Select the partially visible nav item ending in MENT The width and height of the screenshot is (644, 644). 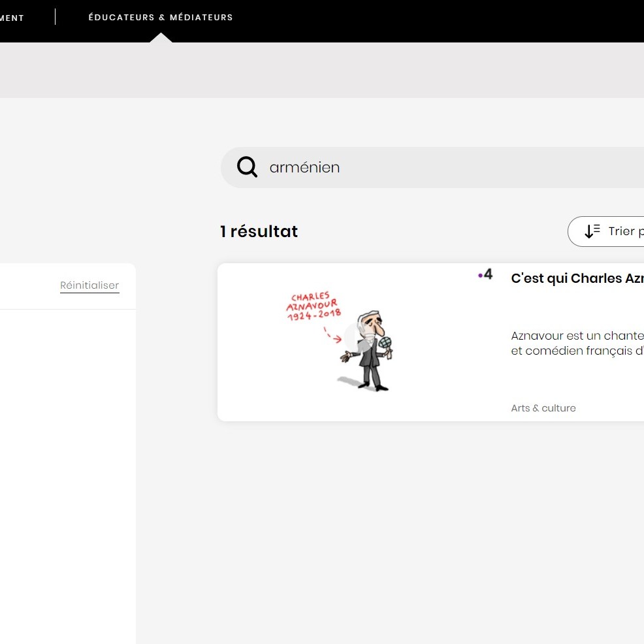pos(12,18)
